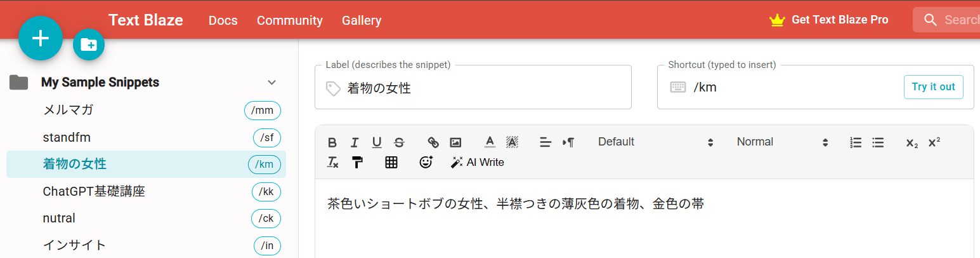
Task: Apply bulleted list formatting
Action: click(878, 142)
